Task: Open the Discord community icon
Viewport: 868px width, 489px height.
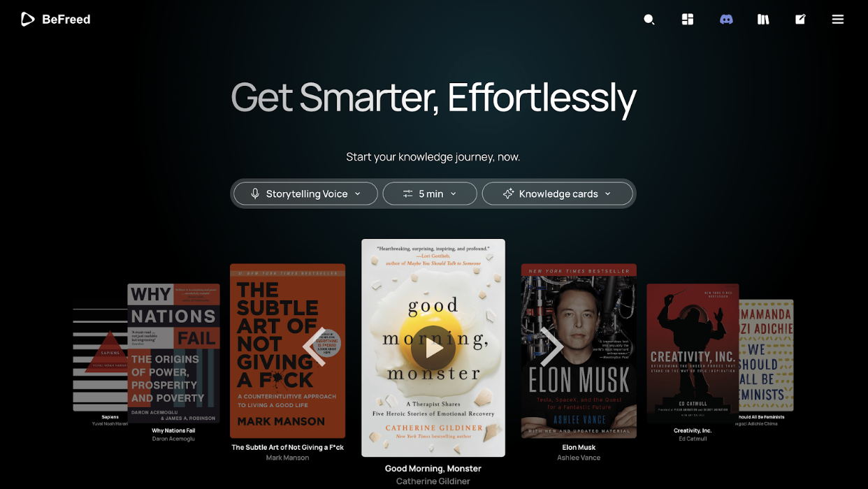Action: (726, 20)
